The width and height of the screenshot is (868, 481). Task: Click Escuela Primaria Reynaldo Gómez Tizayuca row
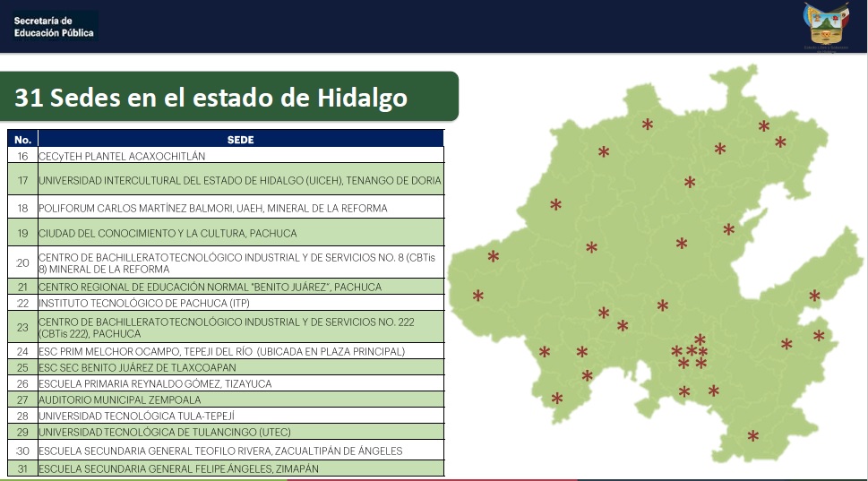[x=226, y=383]
